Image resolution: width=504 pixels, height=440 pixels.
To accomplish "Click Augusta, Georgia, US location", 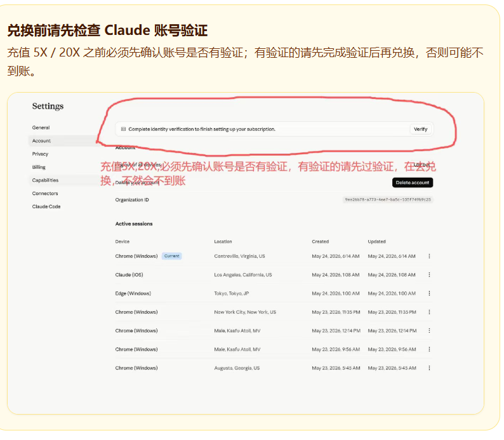I will tap(237, 368).
